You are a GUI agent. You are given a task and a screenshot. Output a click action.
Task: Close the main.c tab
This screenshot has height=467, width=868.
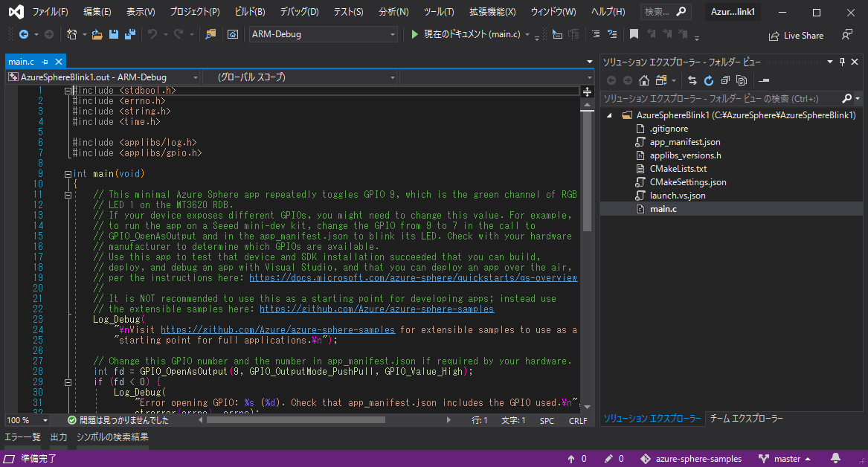tap(59, 62)
